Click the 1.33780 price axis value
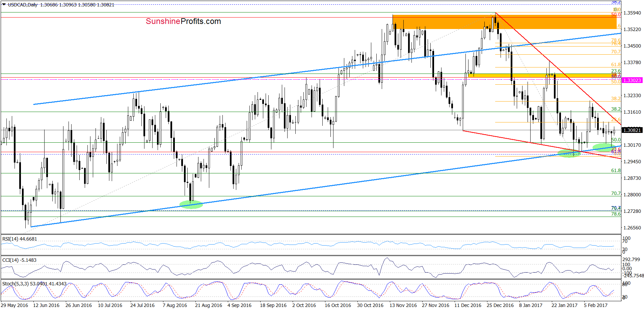 [x=632, y=62]
